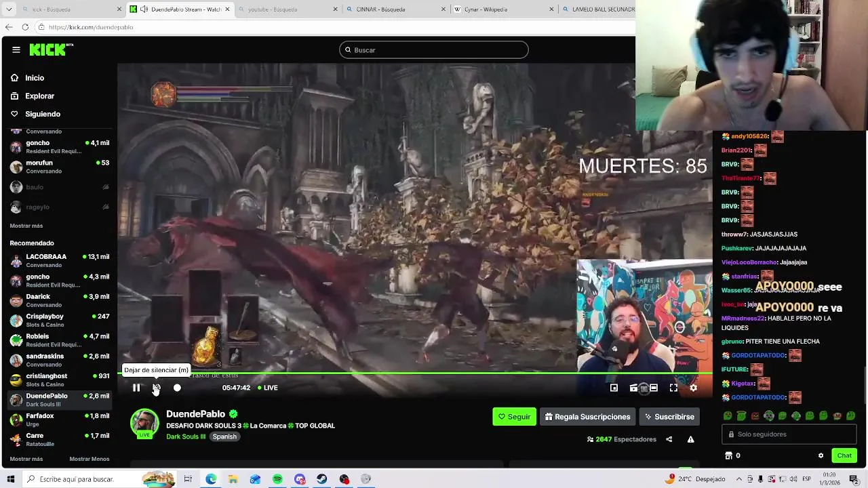Viewport: 868px width, 488px height.
Task: Open offline rageylo channel
Action: 59,207
